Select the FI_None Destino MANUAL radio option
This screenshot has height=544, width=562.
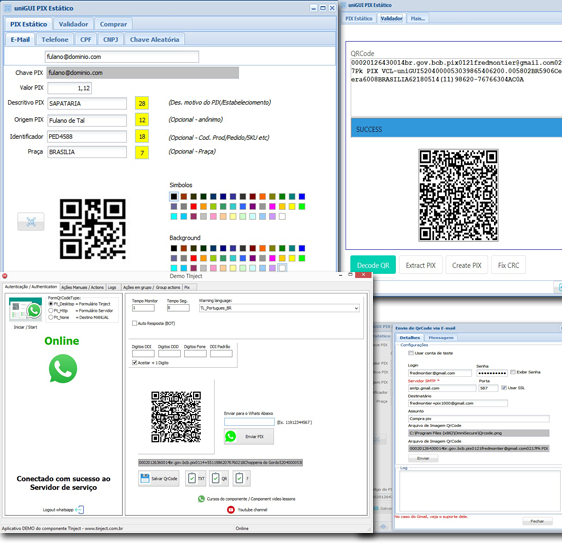click(51, 317)
